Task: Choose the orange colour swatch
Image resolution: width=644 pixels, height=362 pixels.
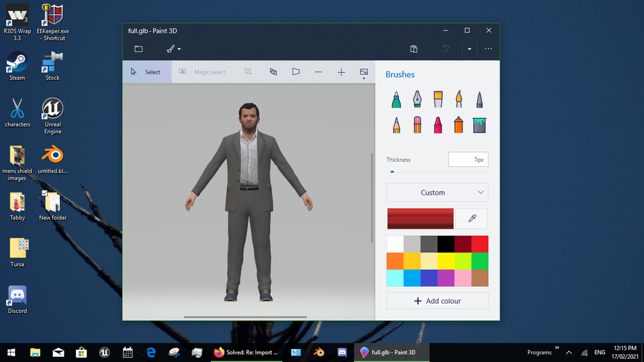Action: click(x=395, y=261)
